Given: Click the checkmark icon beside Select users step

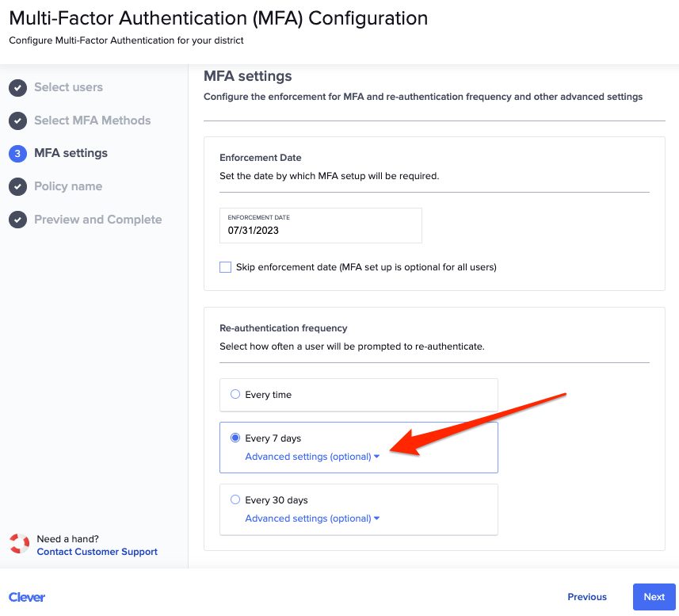Looking at the screenshot, I should click(17, 87).
